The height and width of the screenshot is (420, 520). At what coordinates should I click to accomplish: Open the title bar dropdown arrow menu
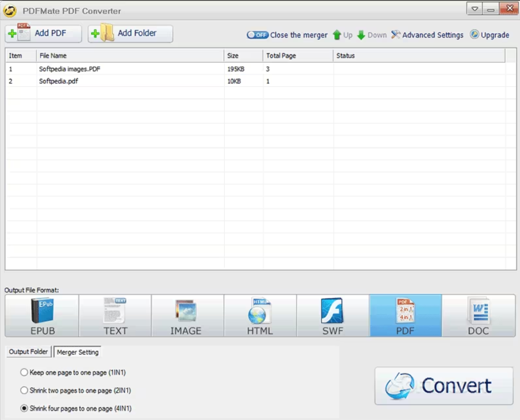tap(475, 9)
